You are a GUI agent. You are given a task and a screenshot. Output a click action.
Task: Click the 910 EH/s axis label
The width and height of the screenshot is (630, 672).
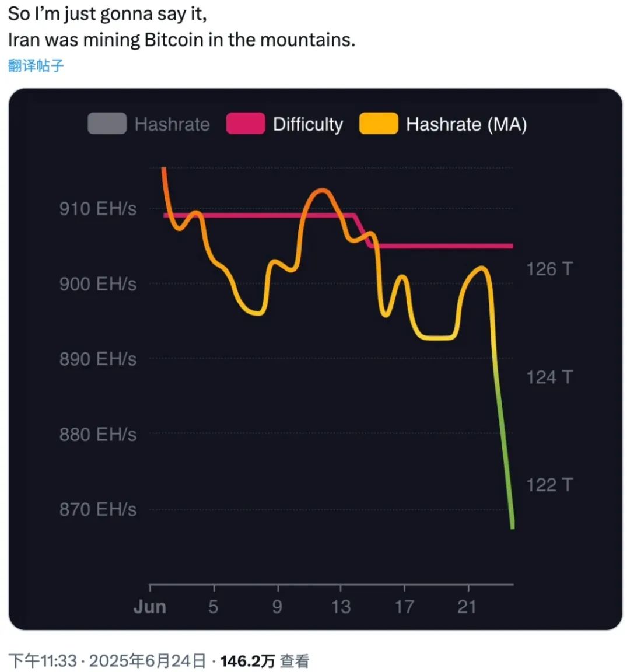click(98, 209)
